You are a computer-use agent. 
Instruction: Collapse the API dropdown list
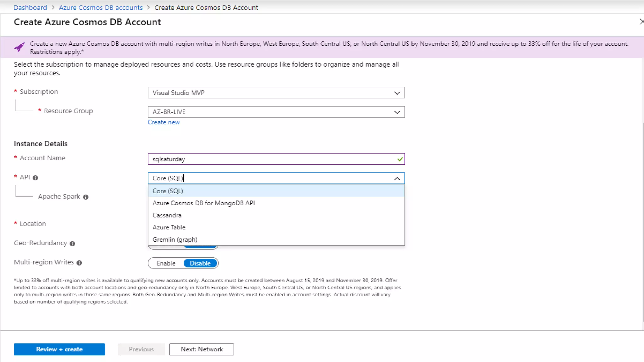(x=397, y=178)
